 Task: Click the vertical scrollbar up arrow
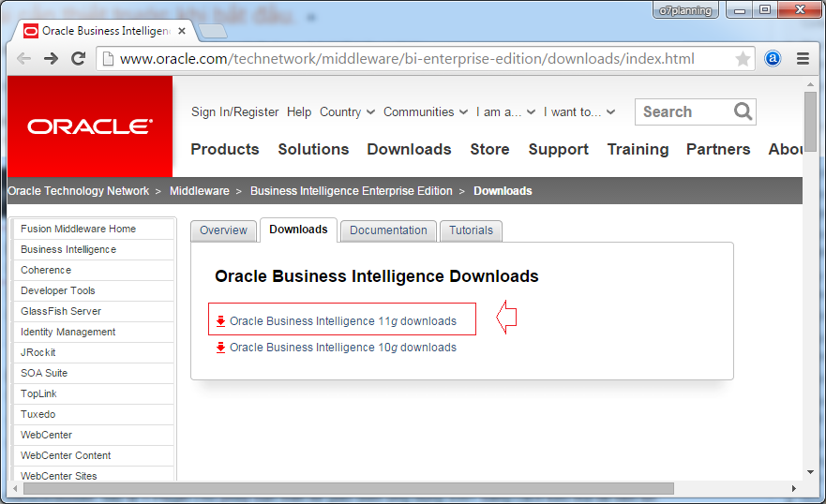(810, 84)
